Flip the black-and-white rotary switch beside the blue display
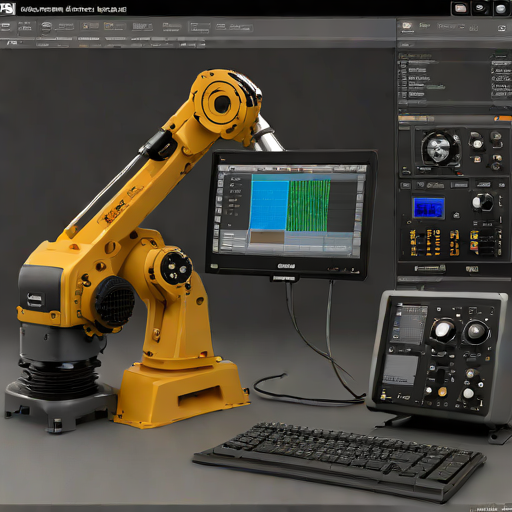Image resolution: width=512 pixels, height=512 pixels. (x=482, y=202)
